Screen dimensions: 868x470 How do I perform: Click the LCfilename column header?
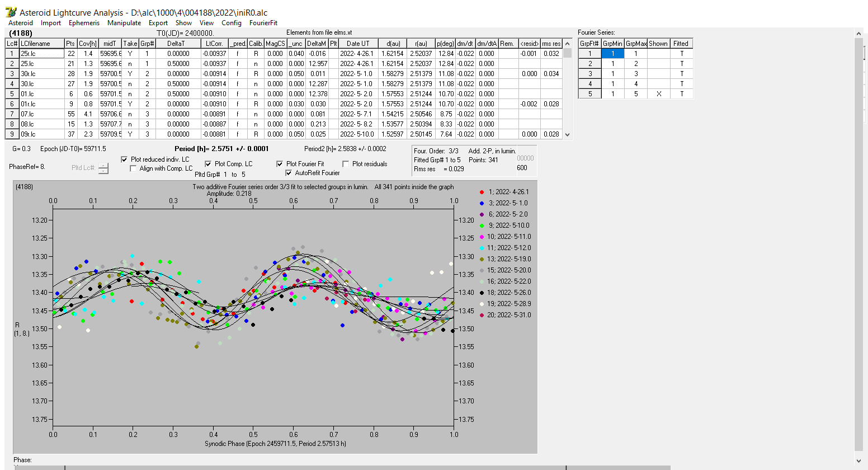(42, 44)
